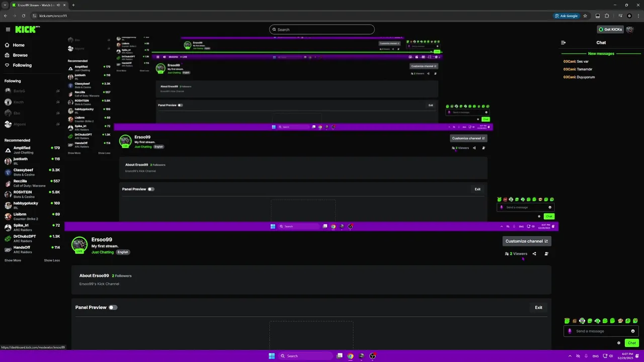Toggle the Panel Preview switch
This screenshot has width=644, height=362.
click(x=113, y=307)
